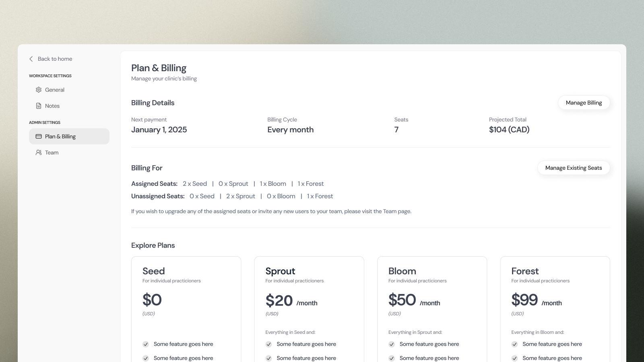Click first checkmark icon in Bloom plan
Screen dimensions: 644x362
[x=392, y=344]
